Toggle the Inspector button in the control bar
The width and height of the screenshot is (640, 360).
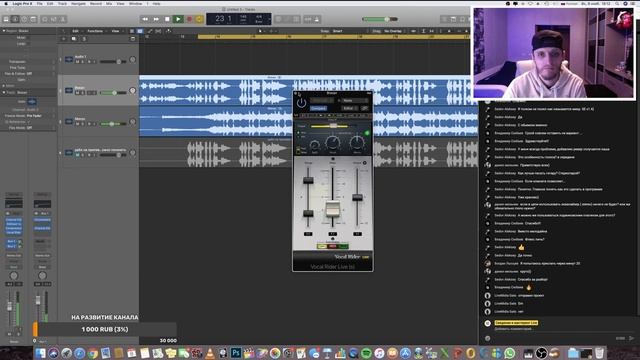pos(15,19)
